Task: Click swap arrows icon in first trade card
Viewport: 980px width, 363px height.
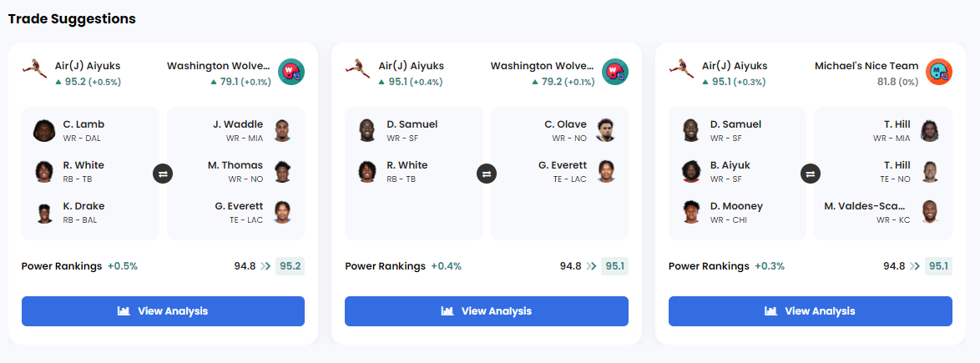Action: tap(163, 174)
